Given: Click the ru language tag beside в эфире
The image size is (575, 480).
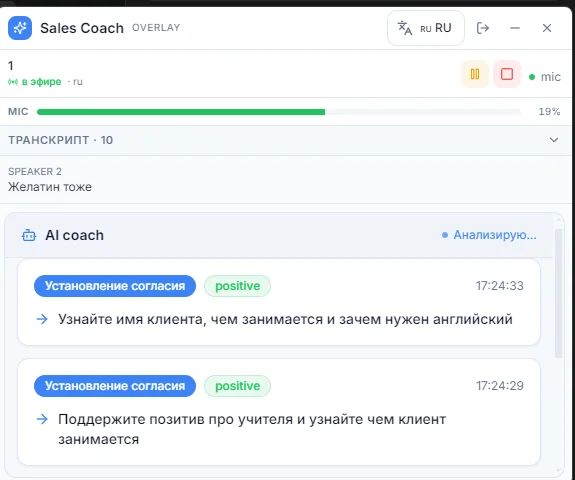Looking at the screenshot, I should [77, 82].
